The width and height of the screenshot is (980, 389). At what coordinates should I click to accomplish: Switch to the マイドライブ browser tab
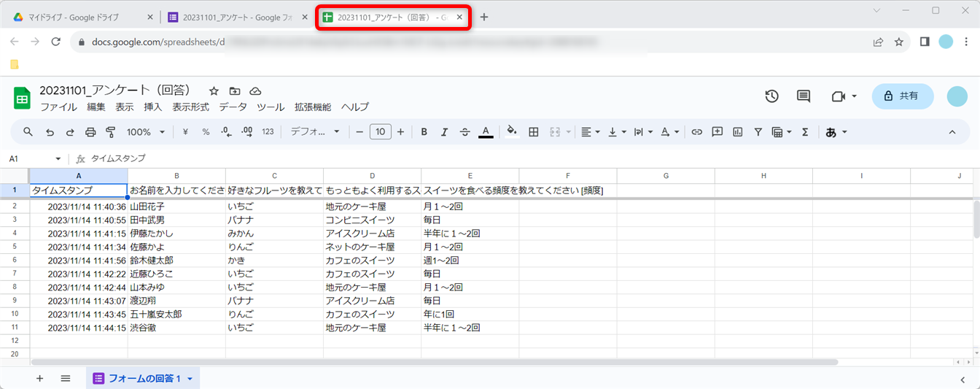84,18
